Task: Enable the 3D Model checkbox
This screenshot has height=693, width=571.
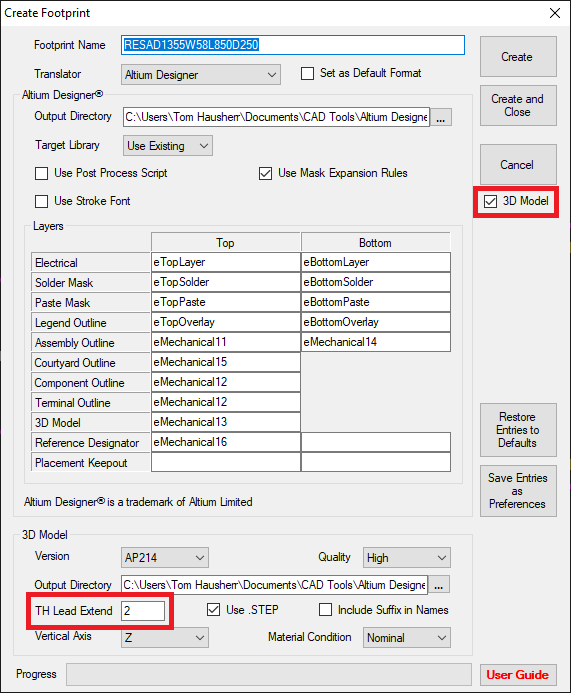Action: point(490,202)
